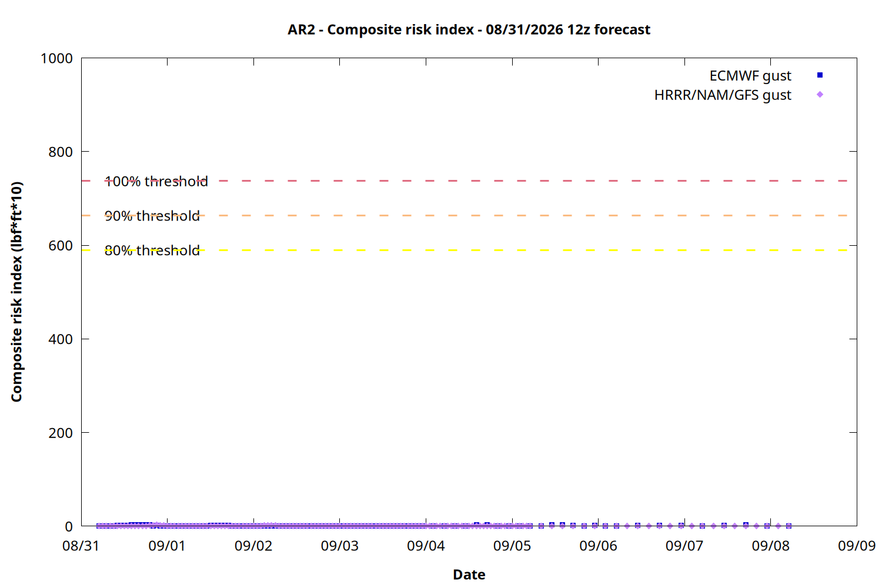Image resolution: width=882 pixels, height=588 pixels.
Task: Click the 09/03 date axis label
Action: click(x=340, y=546)
